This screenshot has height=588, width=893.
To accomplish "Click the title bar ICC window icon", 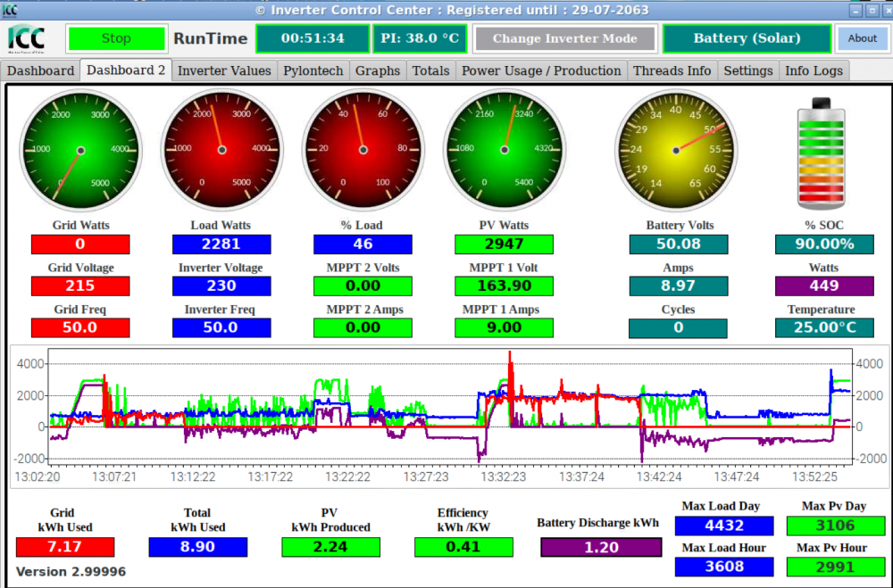I will [10, 10].
